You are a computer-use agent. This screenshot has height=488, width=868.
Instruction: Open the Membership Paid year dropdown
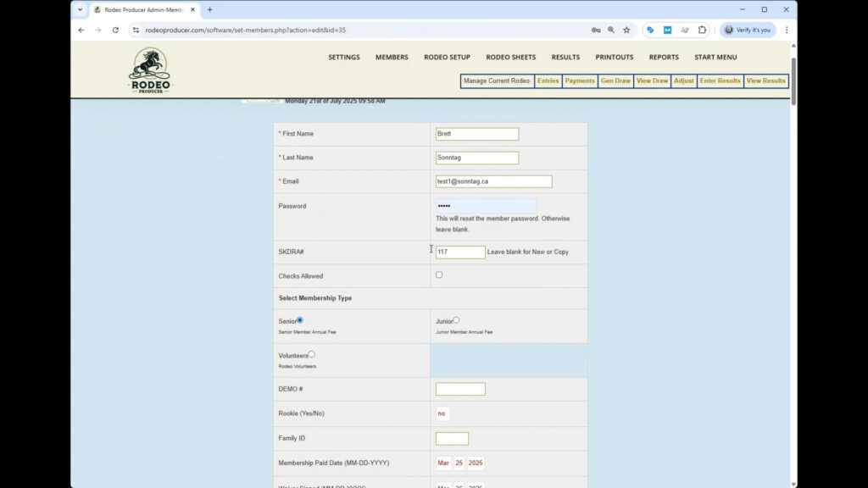(476, 463)
